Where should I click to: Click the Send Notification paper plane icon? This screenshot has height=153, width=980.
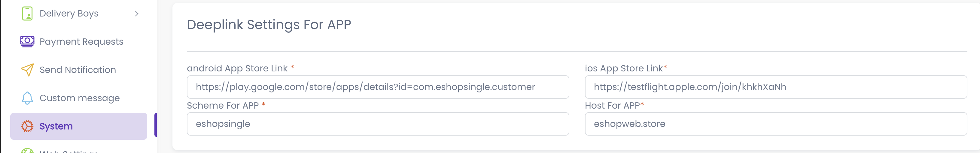(27, 70)
